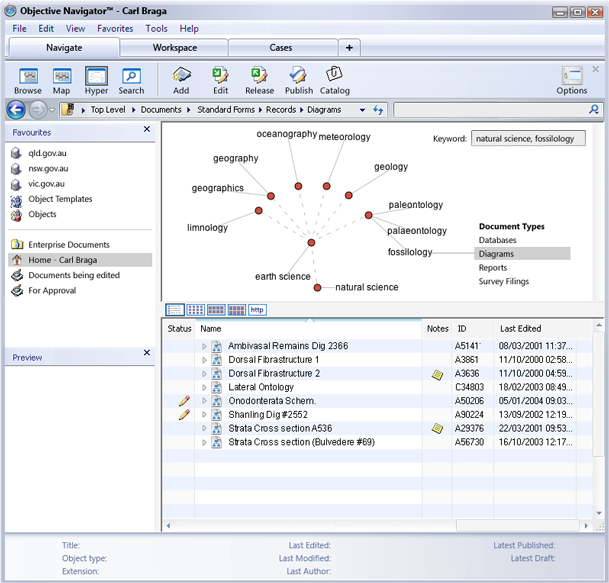Open the Browse view

click(28, 80)
